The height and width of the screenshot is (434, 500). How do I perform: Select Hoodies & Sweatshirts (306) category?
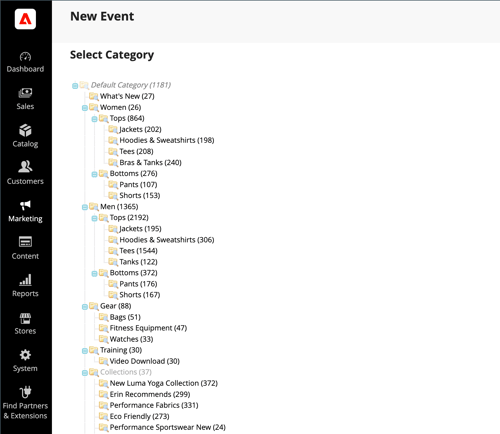coord(167,240)
